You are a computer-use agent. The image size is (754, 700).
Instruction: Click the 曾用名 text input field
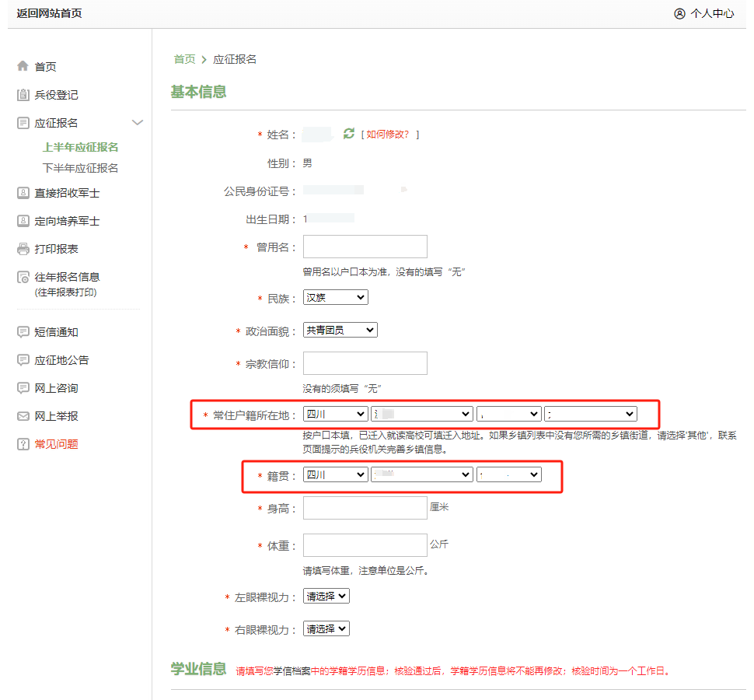(365, 247)
